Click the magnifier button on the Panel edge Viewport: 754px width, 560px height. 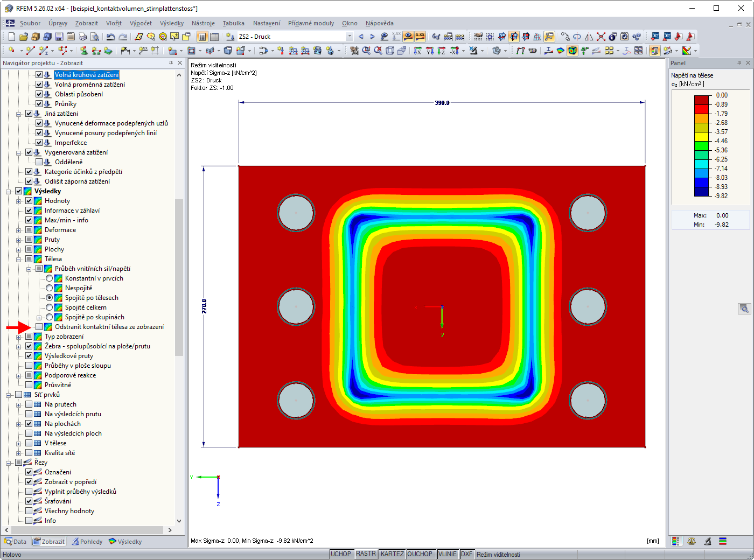pos(744,309)
